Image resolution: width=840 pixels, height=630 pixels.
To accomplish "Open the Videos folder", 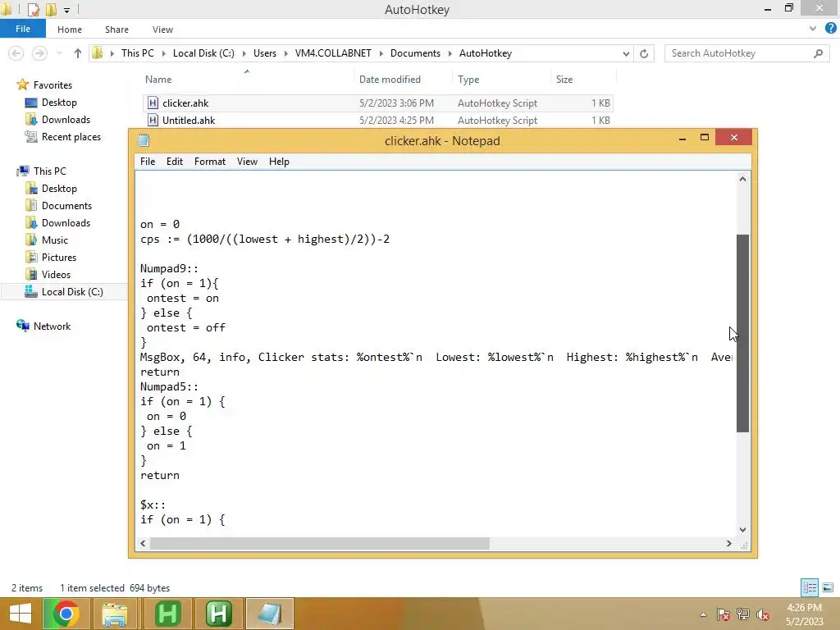I will point(56,274).
